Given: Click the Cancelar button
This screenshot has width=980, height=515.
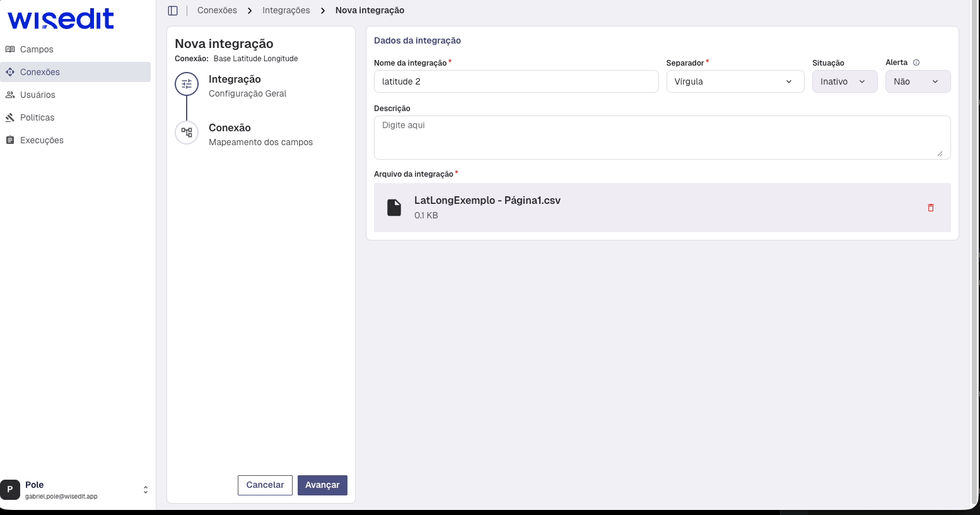Looking at the screenshot, I should click(x=265, y=485).
